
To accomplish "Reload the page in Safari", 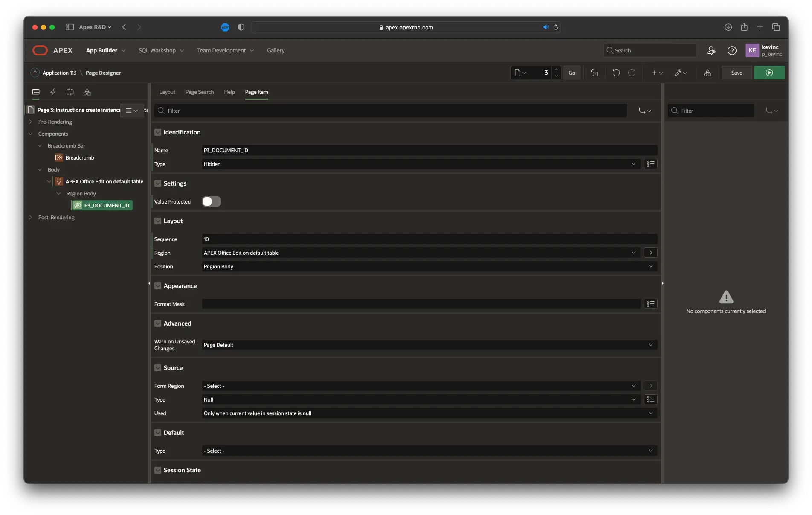I will tap(556, 27).
